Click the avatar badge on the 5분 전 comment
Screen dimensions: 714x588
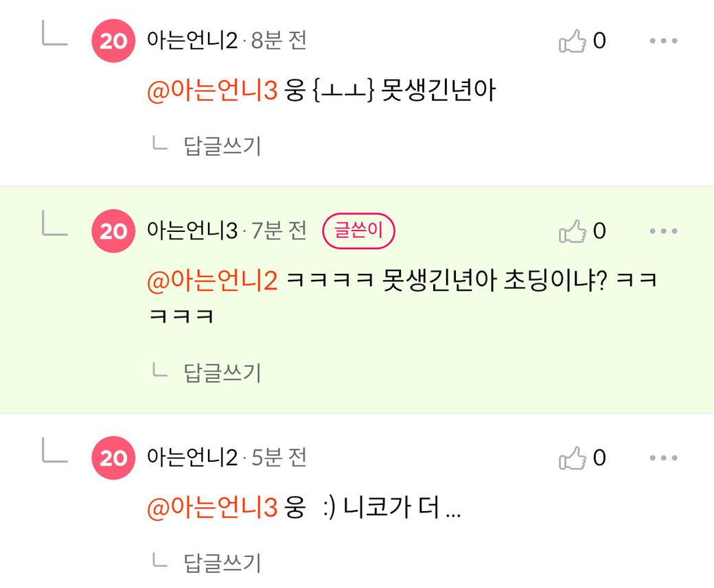[113, 458]
